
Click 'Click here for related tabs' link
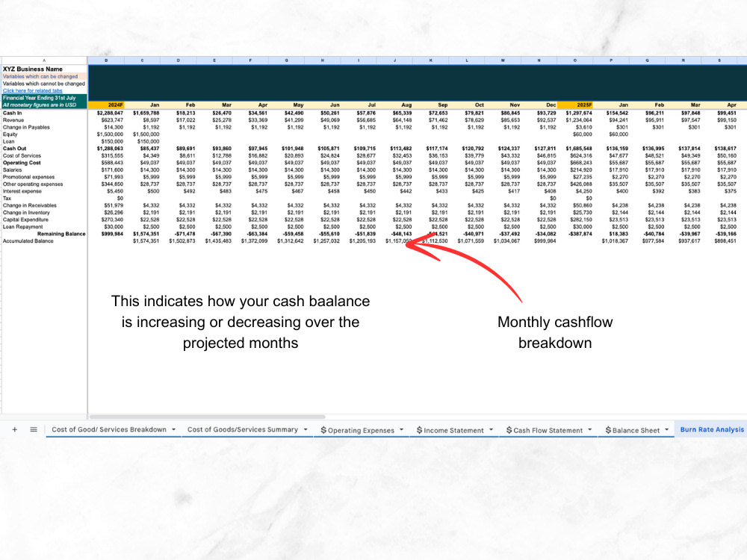[32, 90]
